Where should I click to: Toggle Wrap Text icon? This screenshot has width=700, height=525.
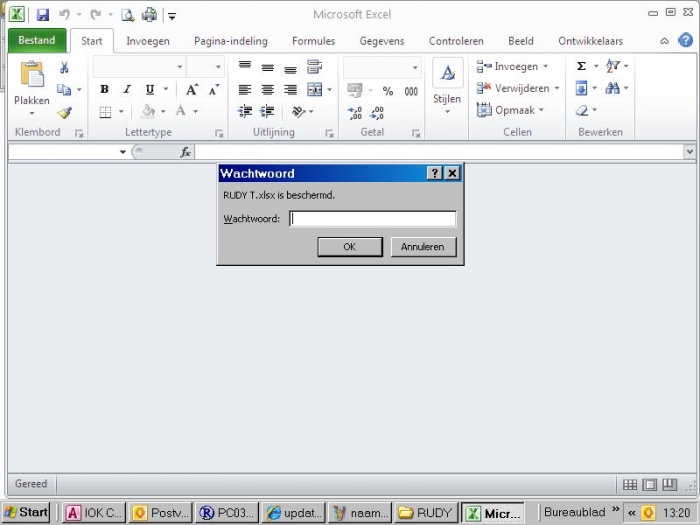point(314,67)
